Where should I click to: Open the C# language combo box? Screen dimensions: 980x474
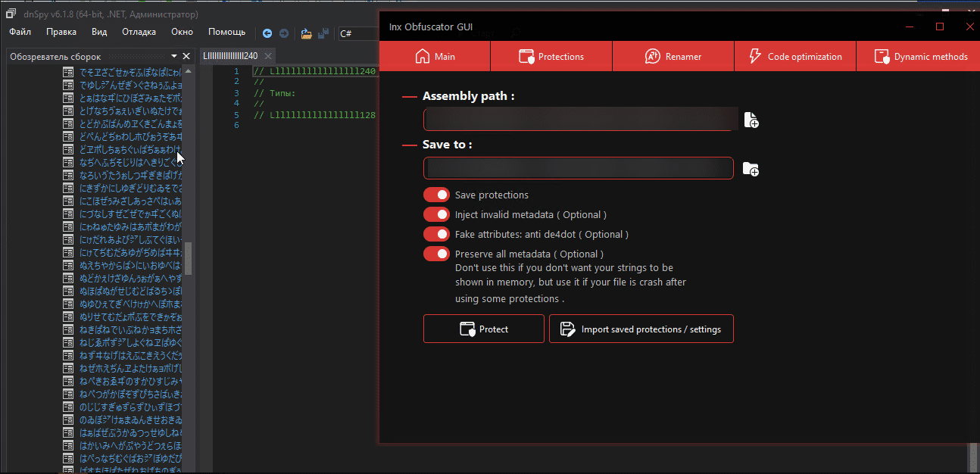[357, 33]
